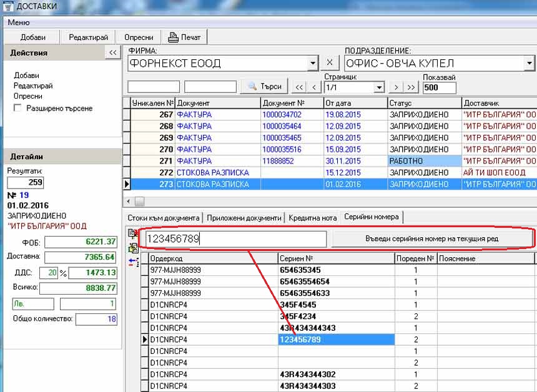Click the Търси search button
The height and width of the screenshot is (392, 537).
pyautogui.click(x=264, y=87)
